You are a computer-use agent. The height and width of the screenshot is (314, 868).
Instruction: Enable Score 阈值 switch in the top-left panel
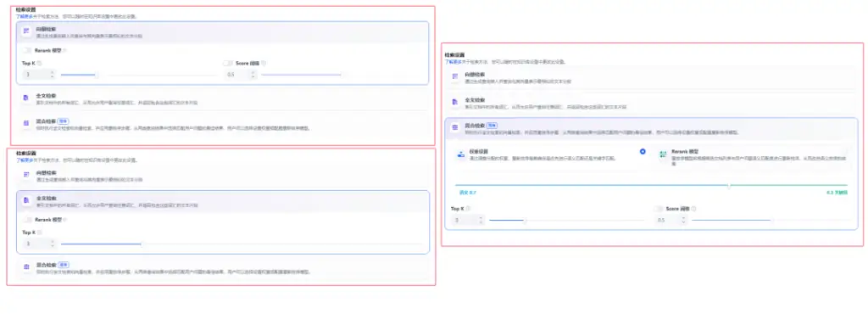tap(228, 63)
